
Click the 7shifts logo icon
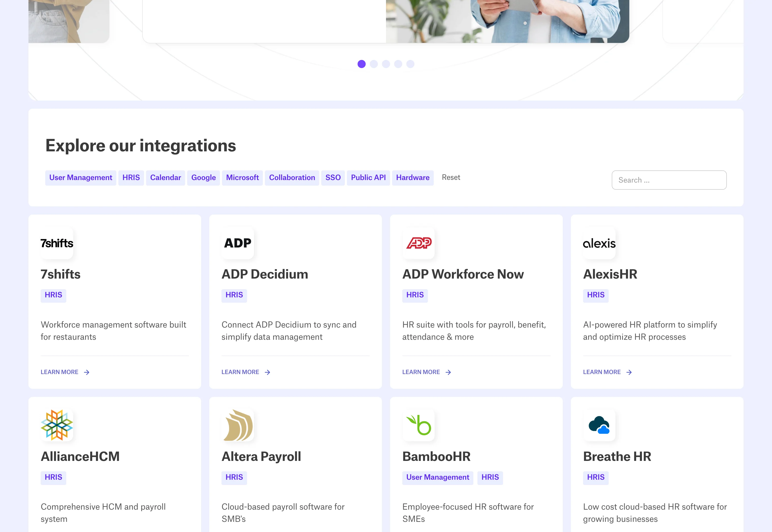coord(56,243)
